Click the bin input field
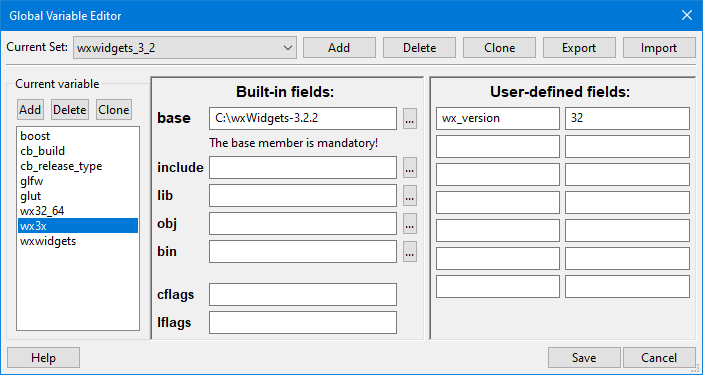This screenshot has width=703, height=375. 303,252
